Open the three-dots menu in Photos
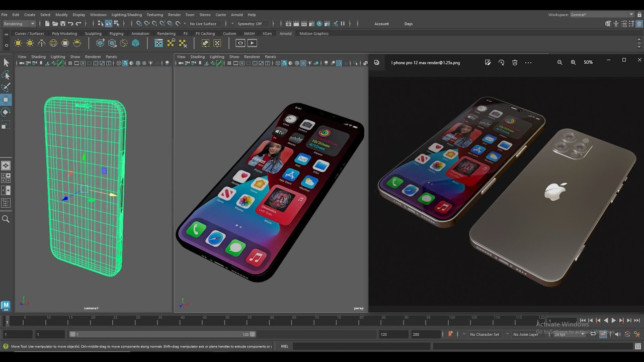Screen dimensions: 644x362 528,62
